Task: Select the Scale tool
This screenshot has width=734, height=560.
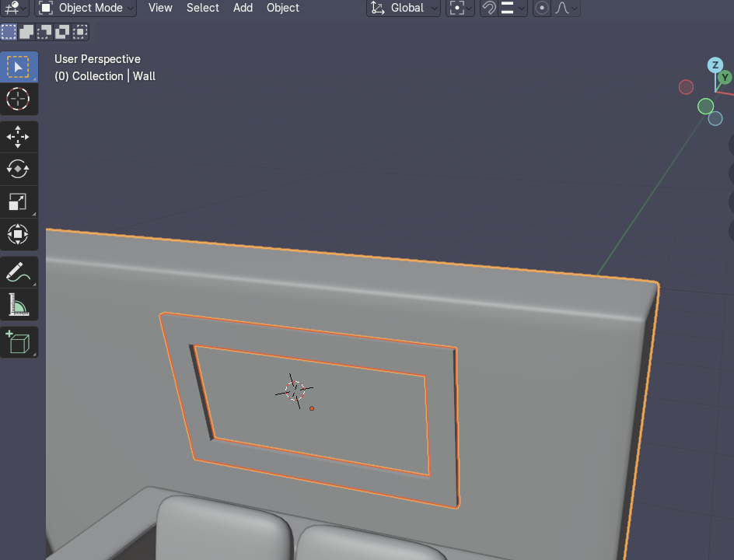Action: (x=18, y=201)
